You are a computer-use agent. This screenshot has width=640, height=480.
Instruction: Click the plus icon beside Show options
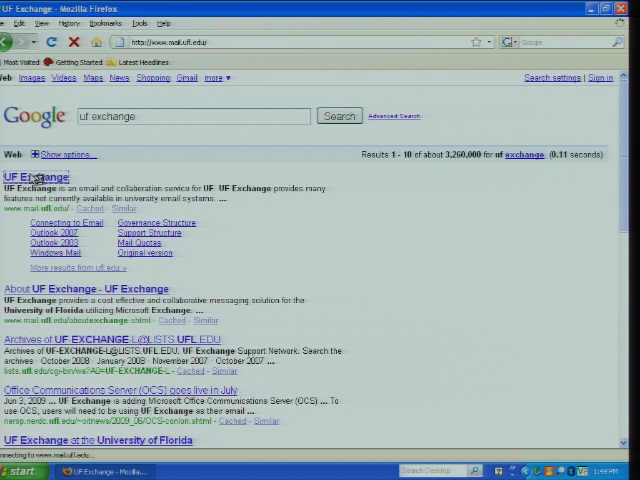pos(35,154)
